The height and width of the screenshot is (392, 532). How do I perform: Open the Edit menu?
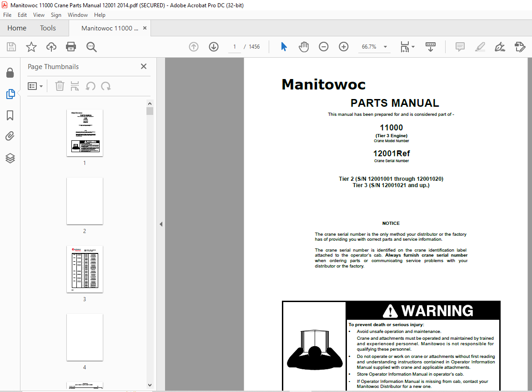(x=22, y=15)
